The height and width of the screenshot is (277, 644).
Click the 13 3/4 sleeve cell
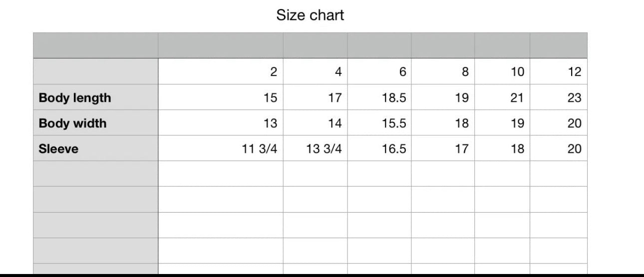point(316,148)
